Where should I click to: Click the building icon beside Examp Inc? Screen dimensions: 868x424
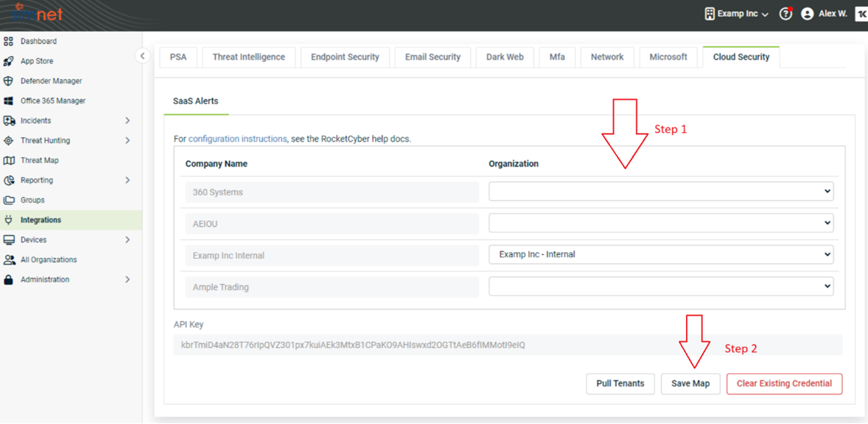(x=709, y=14)
